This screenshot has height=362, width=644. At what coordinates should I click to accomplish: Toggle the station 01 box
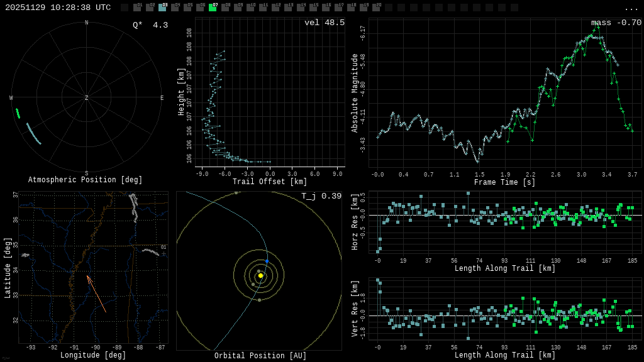point(137,8)
